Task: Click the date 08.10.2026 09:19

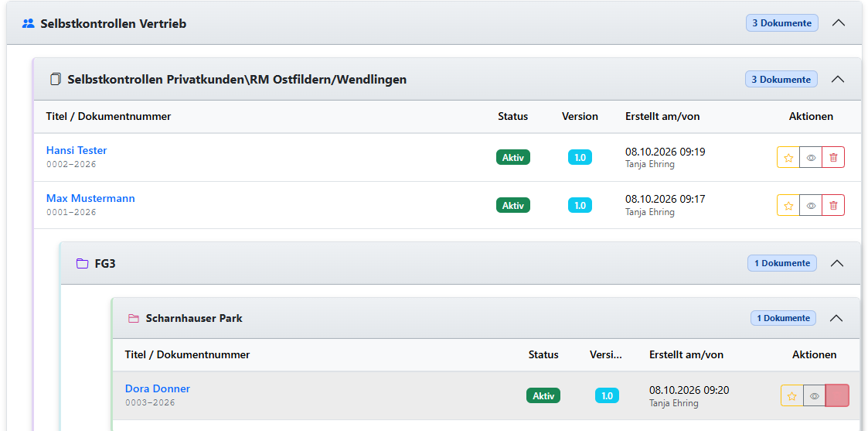Action: coord(665,152)
